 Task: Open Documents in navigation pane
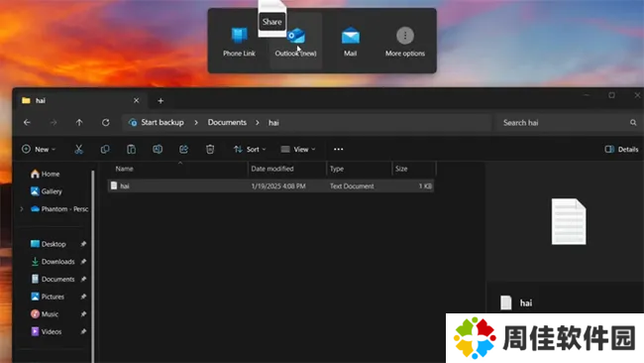tap(53, 279)
